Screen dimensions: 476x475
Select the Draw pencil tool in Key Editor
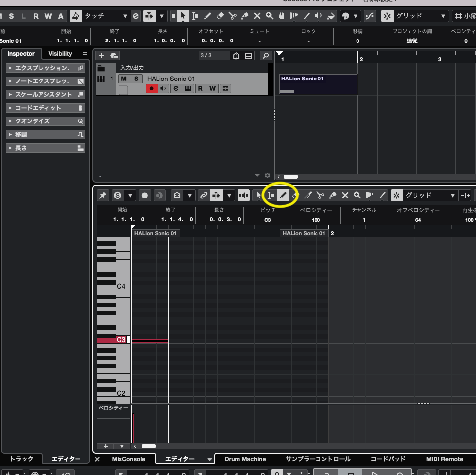click(283, 195)
